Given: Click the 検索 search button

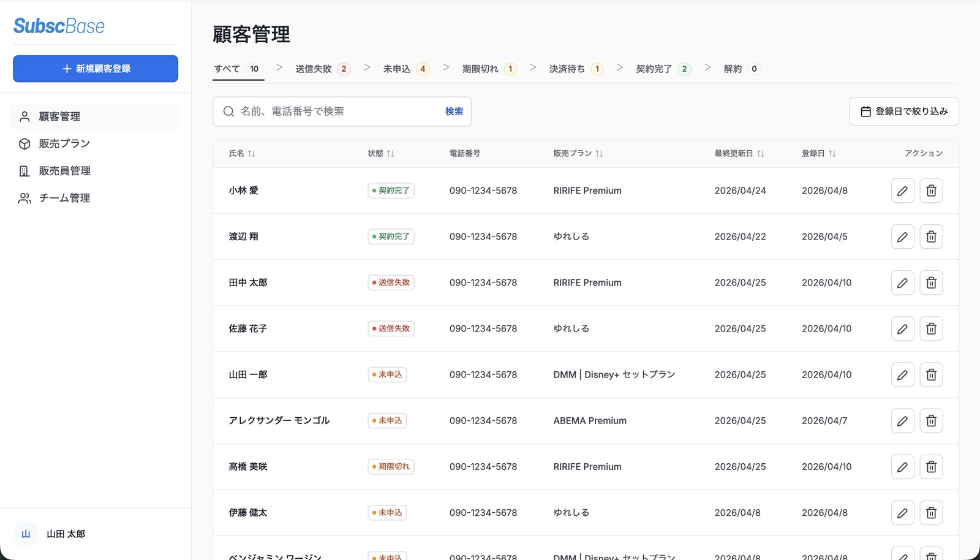Looking at the screenshot, I should tap(454, 112).
